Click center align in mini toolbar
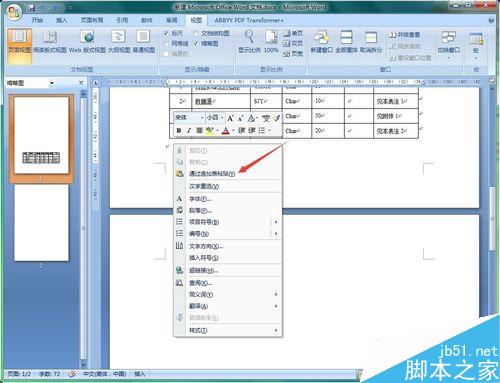Viewport: 500px width, 383px height. [199, 131]
